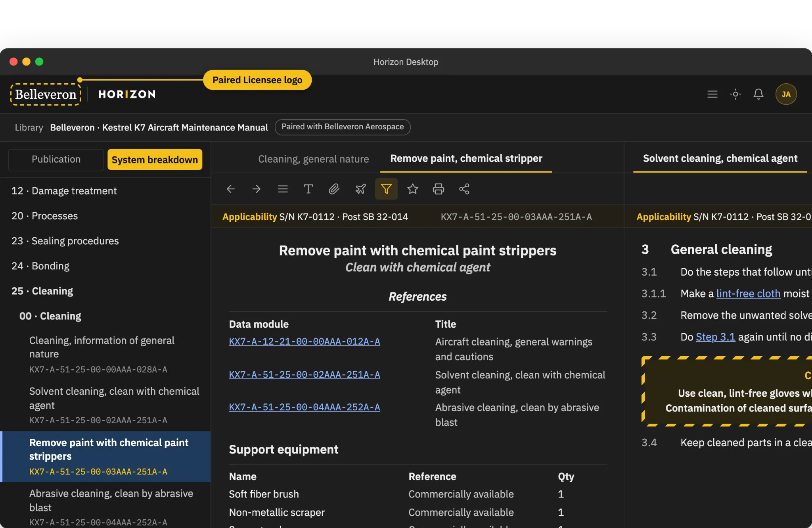Click the aircraft icon in toolbar

pos(360,189)
